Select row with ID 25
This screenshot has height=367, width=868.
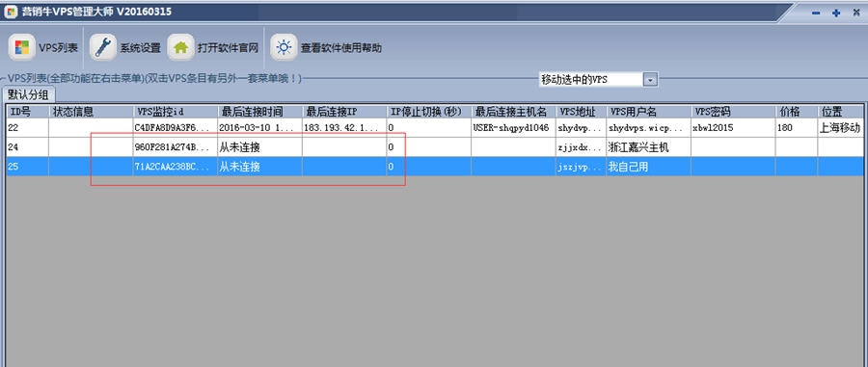(x=435, y=167)
